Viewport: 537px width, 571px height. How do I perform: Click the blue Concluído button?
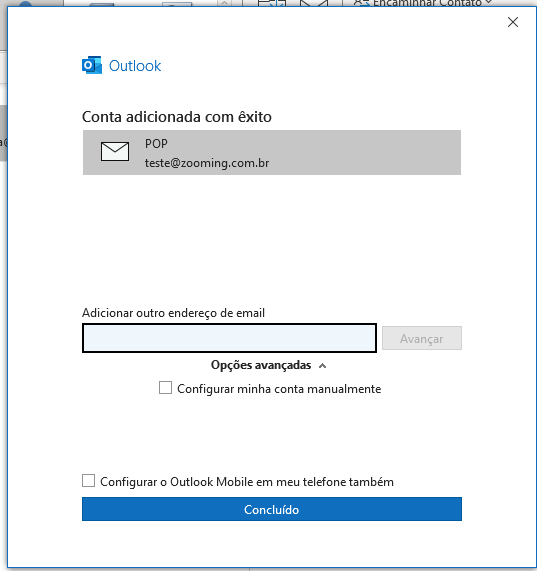[272, 509]
